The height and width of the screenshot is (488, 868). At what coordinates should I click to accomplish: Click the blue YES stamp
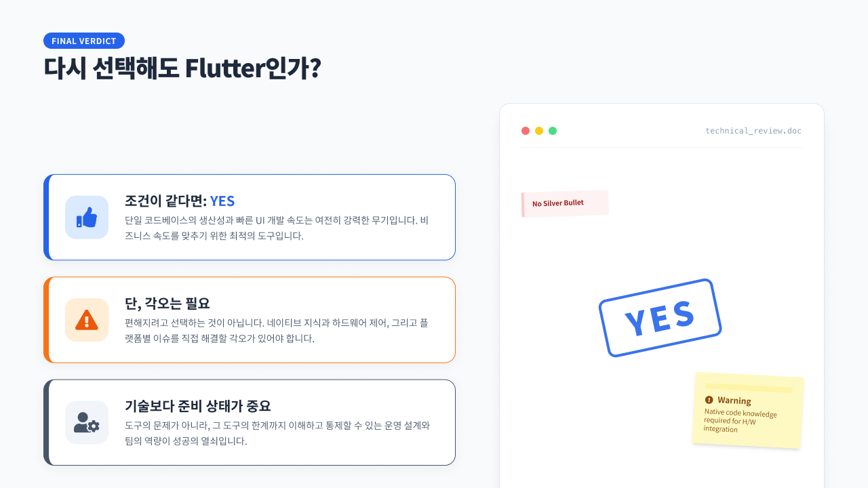click(660, 318)
